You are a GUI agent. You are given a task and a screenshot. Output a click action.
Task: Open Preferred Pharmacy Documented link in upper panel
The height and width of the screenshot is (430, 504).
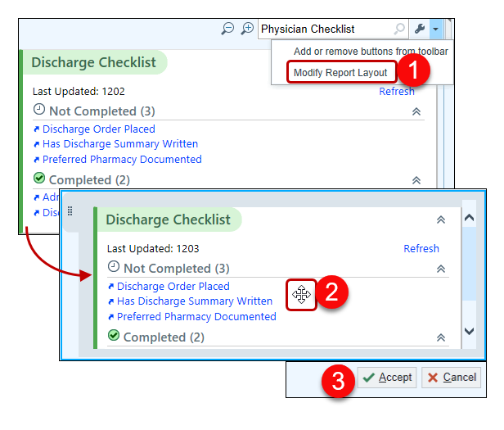tap(122, 160)
